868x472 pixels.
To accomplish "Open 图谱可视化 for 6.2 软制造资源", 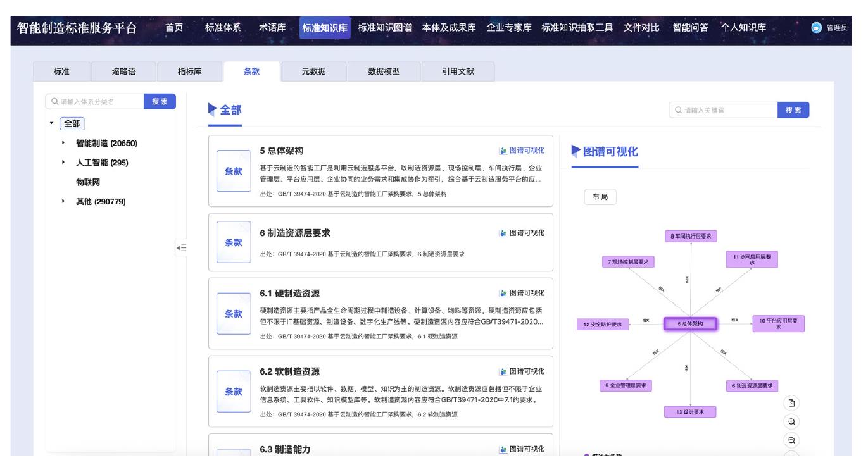I will click(522, 371).
